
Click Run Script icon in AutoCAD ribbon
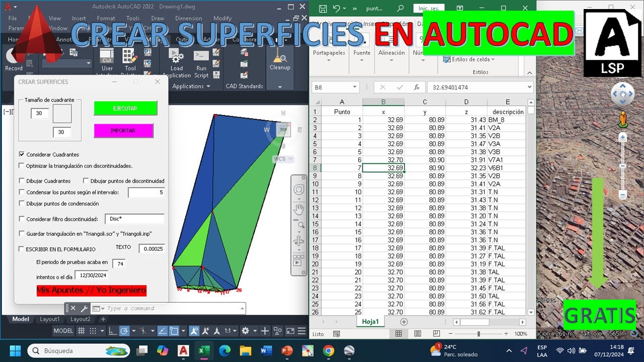(x=201, y=56)
